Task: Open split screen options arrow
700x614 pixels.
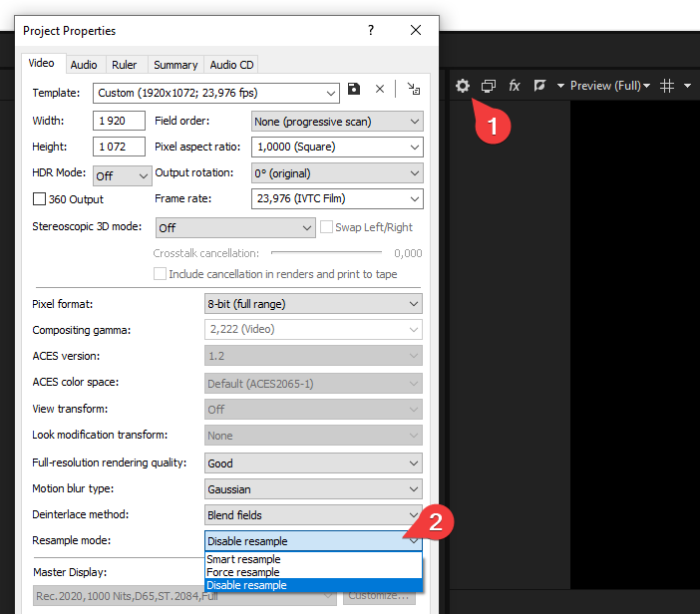Action: (x=560, y=86)
